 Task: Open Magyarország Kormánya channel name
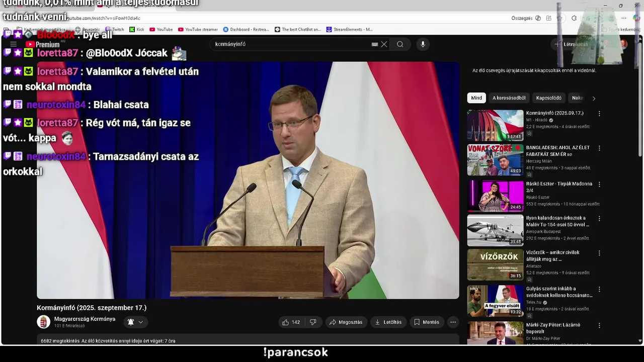click(85, 319)
